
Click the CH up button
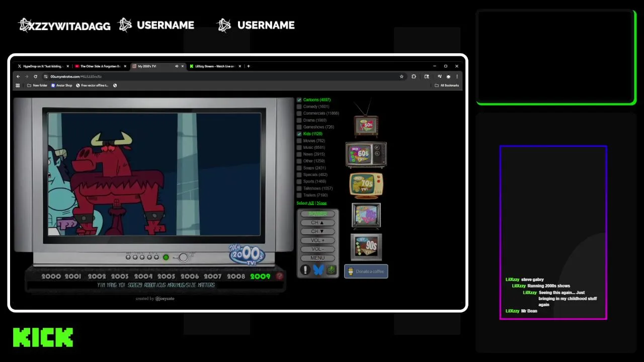317,223
